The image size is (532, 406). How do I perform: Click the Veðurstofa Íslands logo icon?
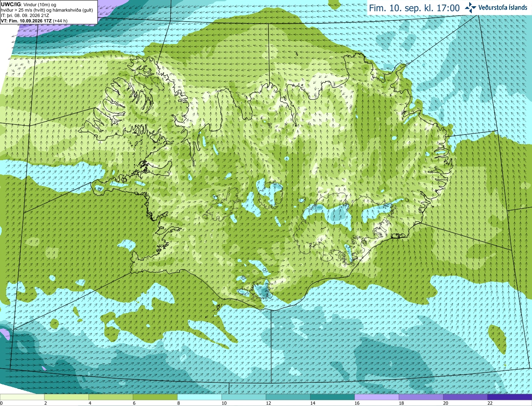tap(470, 7)
